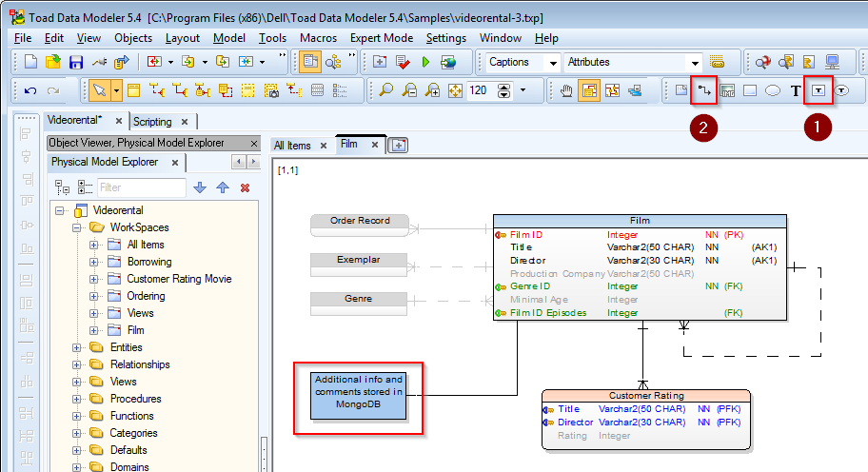Open dropdown arrow next to Select tool

coord(116,90)
